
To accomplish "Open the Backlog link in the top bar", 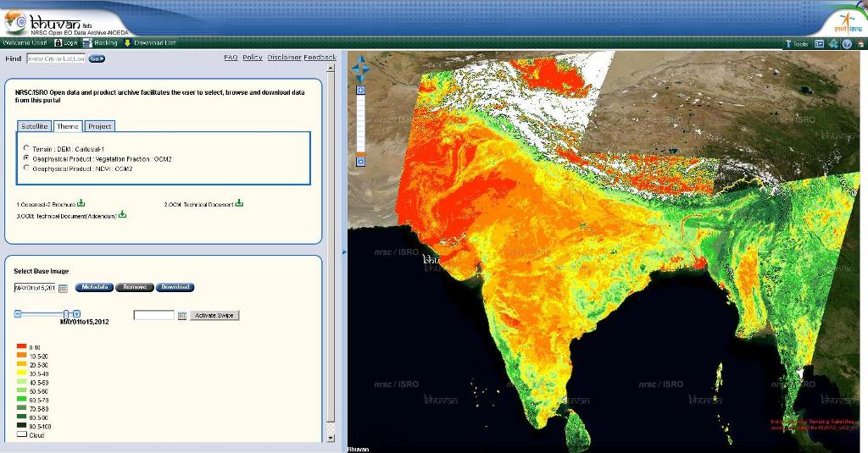I will point(105,42).
